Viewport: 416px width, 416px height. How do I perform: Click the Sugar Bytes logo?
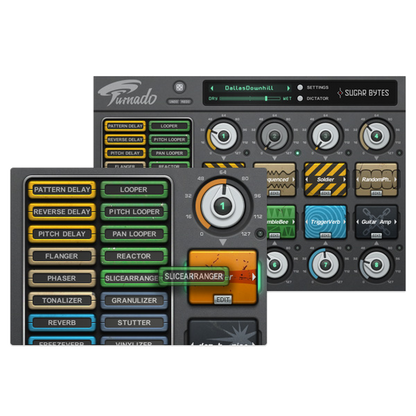tap(364, 93)
